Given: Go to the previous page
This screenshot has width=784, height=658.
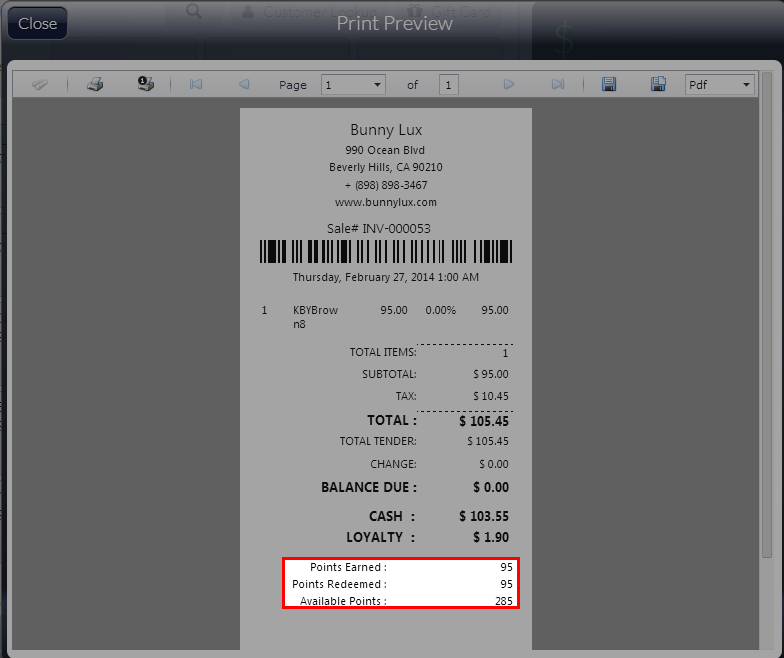Looking at the screenshot, I should point(244,85).
